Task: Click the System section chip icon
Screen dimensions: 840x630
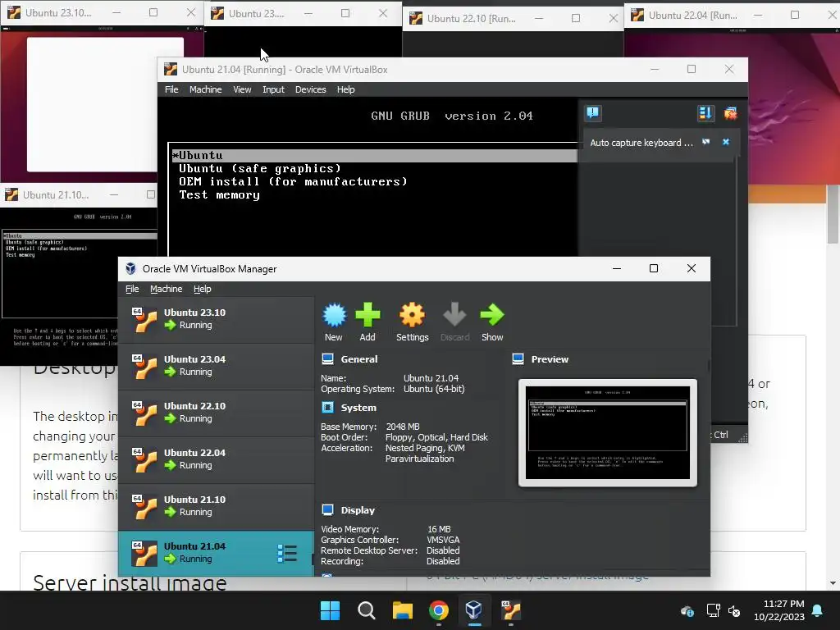Action: pos(328,408)
